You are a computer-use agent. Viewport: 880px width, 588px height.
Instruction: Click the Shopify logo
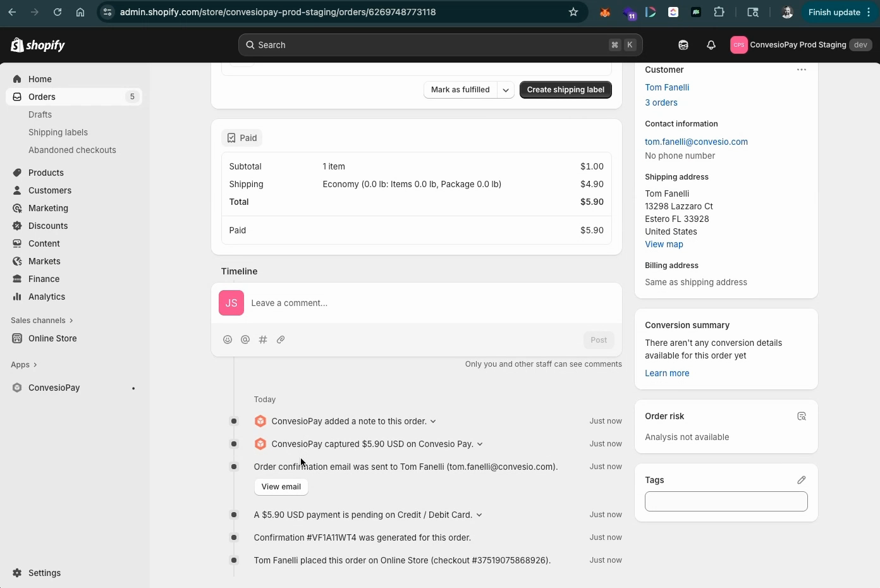[38, 45]
